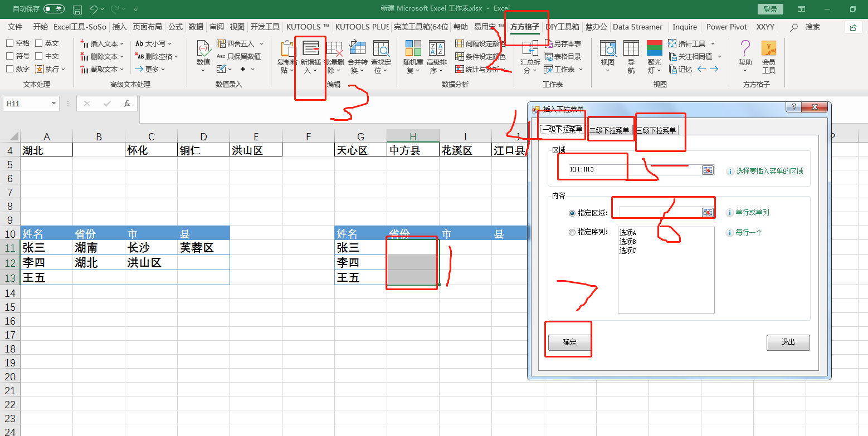This screenshot has width=868, height=436.
Task: Select the 四舍五入 rounding tool
Action: 240,43
